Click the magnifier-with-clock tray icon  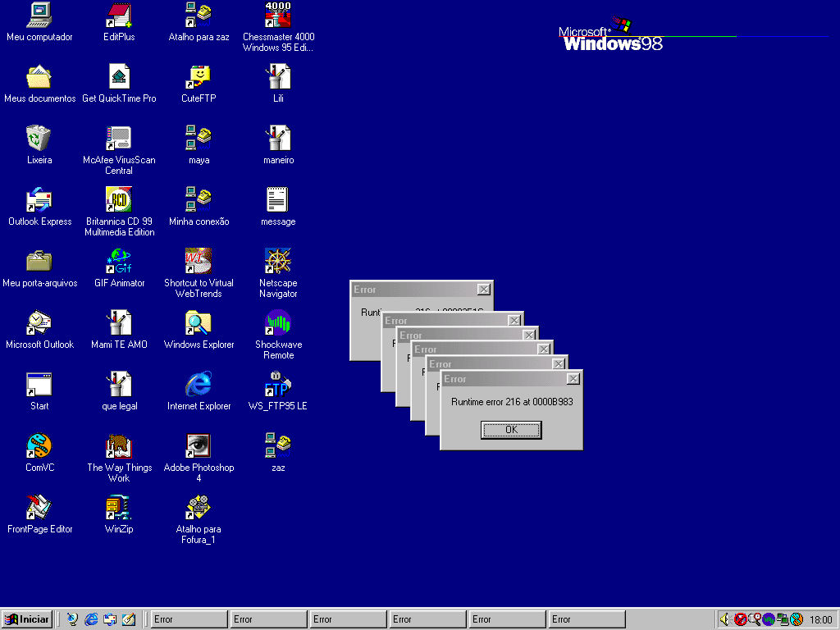(x=755, y=619)
